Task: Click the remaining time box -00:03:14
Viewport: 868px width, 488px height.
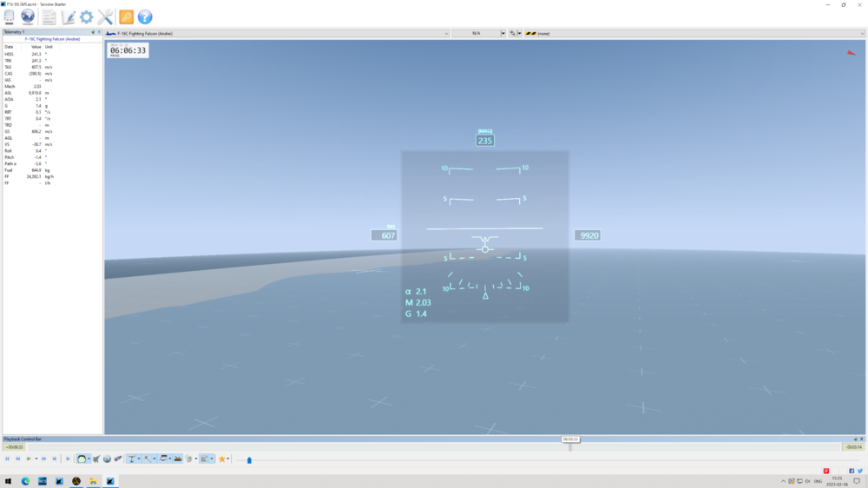Action: pyautogui.click(x=853, y=447)
